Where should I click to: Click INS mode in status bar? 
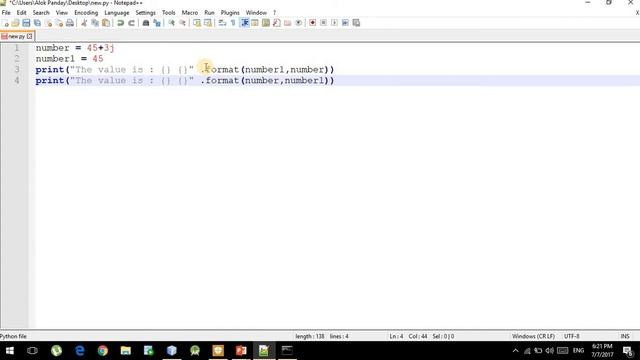coord(625,336)
